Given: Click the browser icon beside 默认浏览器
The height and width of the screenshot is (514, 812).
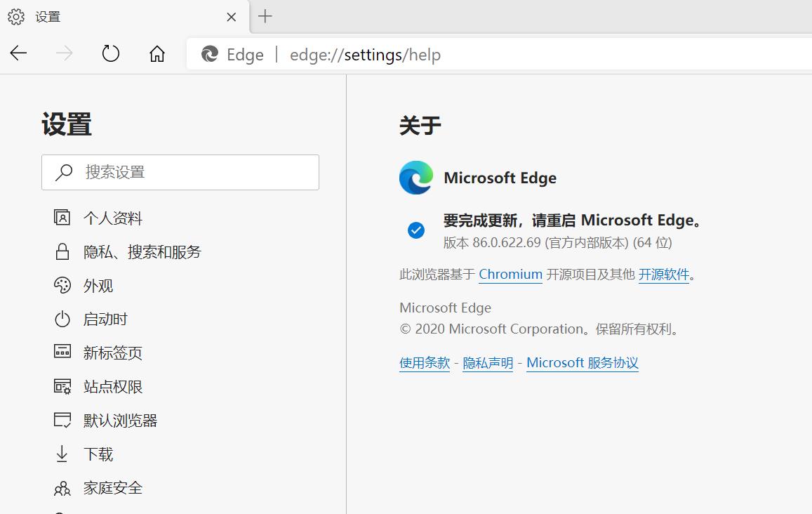Looking at the screenshot, I should (x=62, y=420).
